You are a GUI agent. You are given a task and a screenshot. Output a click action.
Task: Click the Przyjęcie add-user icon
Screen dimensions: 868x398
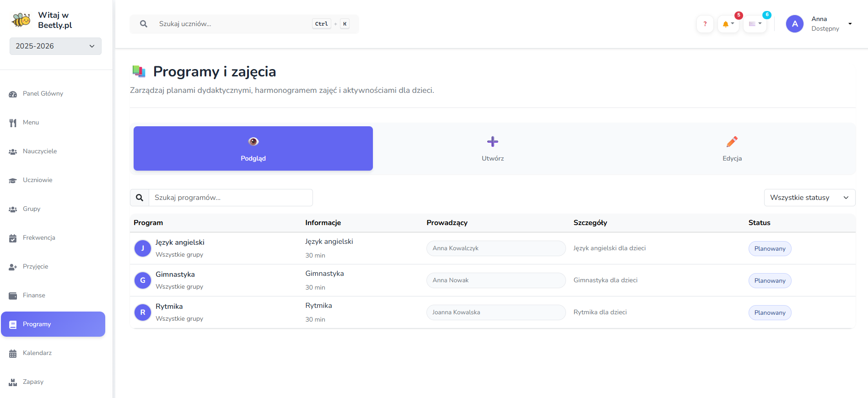13,267
